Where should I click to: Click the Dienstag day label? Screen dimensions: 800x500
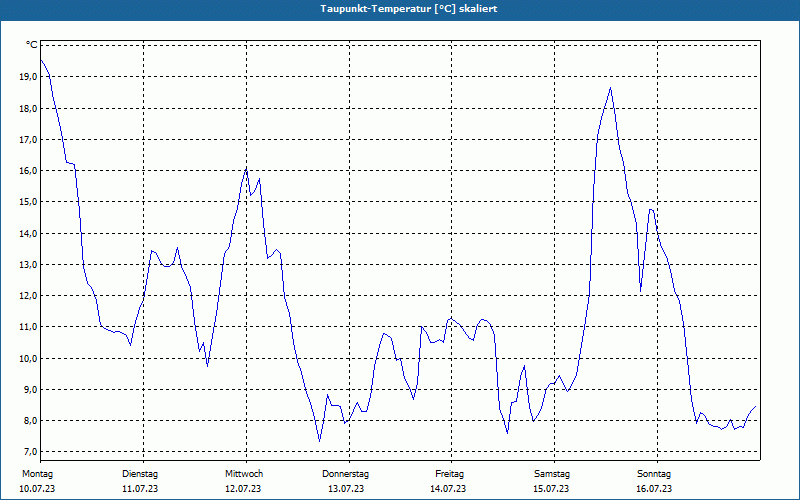pyautogui.click(x=140, y=474)
